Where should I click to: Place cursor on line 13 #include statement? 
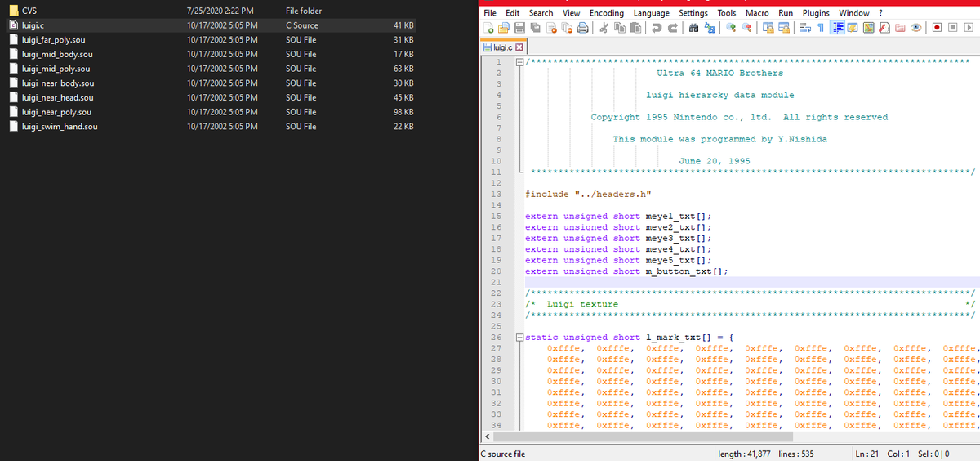click(588, 194)
